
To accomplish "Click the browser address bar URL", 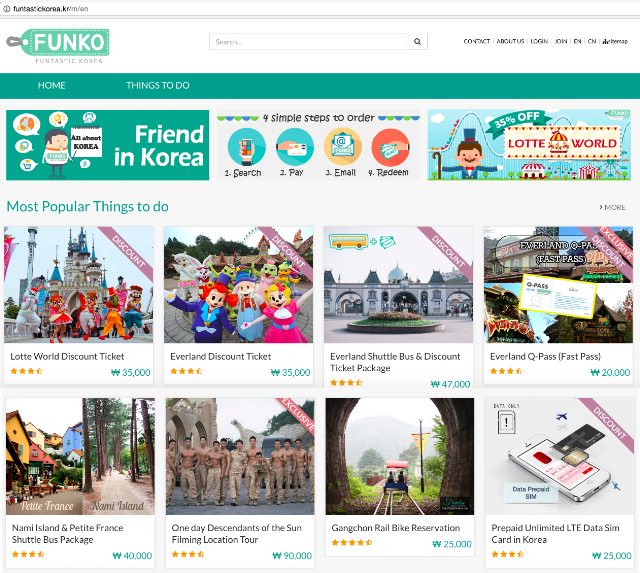I will point(51,9).
